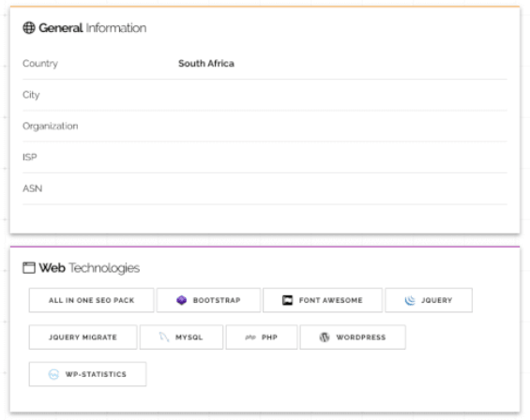Open the Bootstrap technology tag
Image resolution: width=530 pixels, height=420 pixels.
pyautogui.click(x=208, y=300)
